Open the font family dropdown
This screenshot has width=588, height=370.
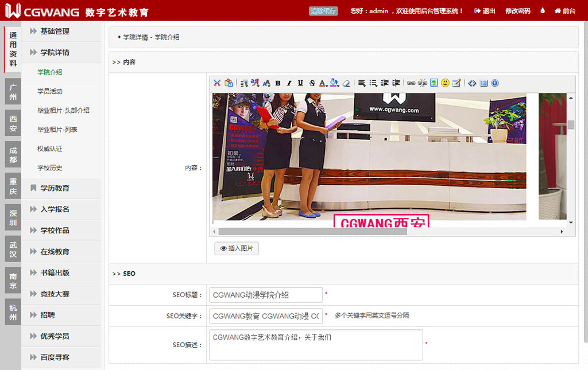(255, 83)
